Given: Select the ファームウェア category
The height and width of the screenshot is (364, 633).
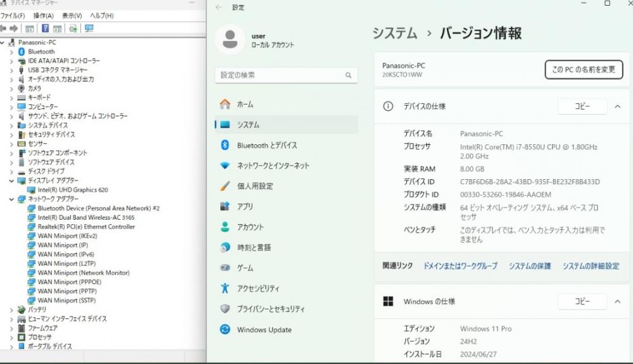Looking at the screenshot, I should coord(42,328).
